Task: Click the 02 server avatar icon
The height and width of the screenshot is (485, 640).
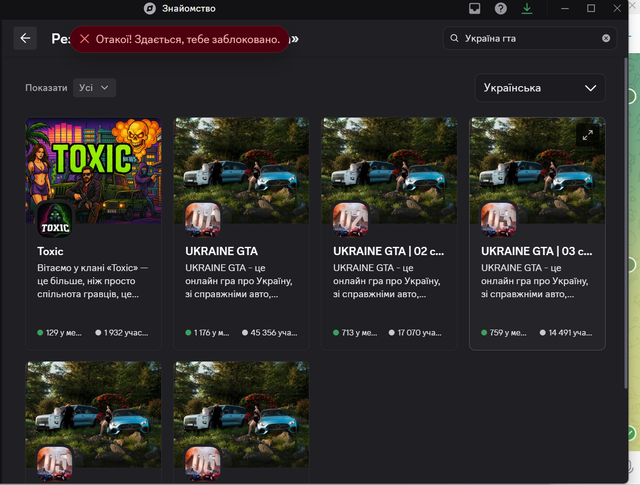Action: [x=351, y=220]
